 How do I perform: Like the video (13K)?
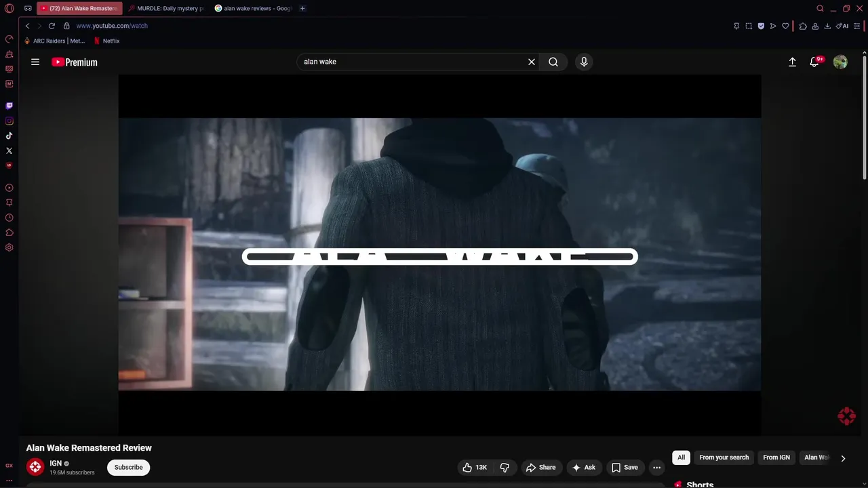[x=475, y=468]
